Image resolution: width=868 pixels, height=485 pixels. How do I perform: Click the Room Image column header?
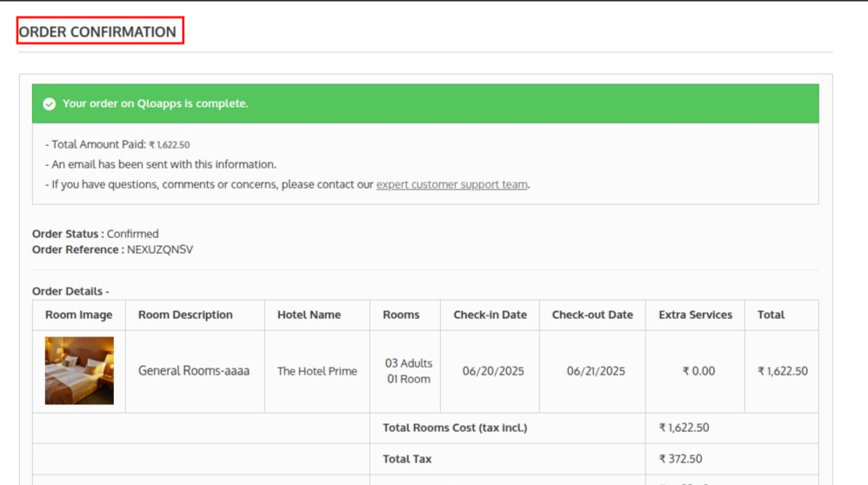tap(78, 315)
